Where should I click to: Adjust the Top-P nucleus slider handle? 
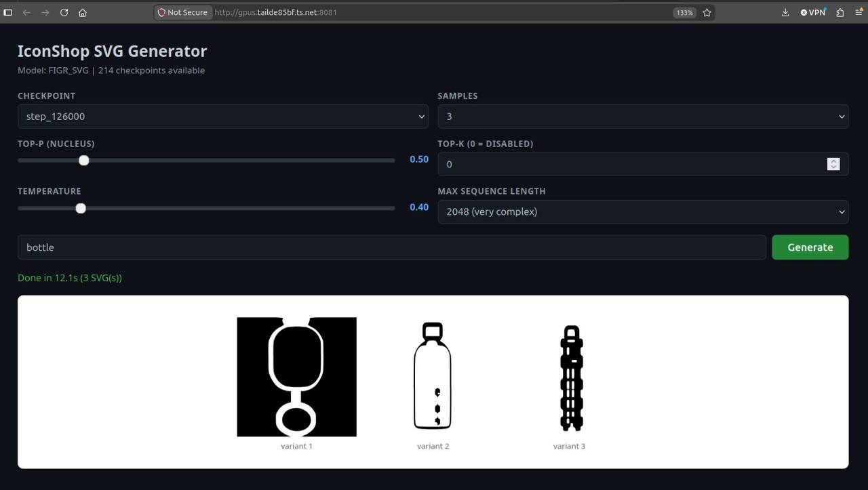83,161
